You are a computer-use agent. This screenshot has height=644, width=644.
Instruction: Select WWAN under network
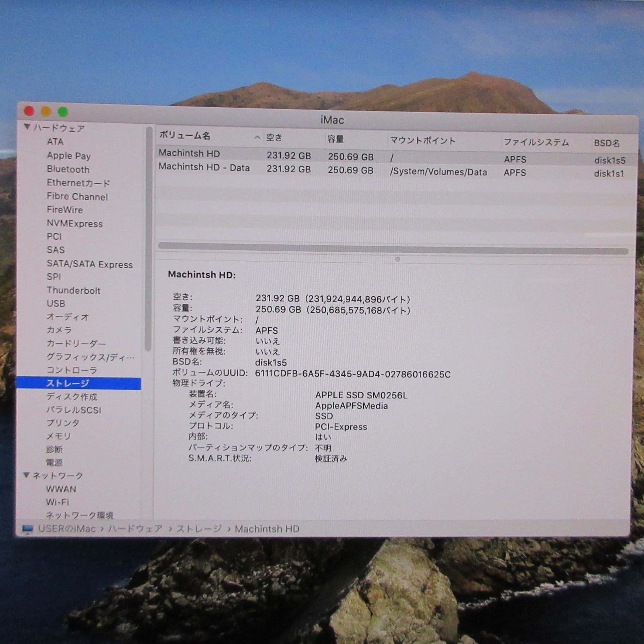pyautogui.click(x=61, y=489)
